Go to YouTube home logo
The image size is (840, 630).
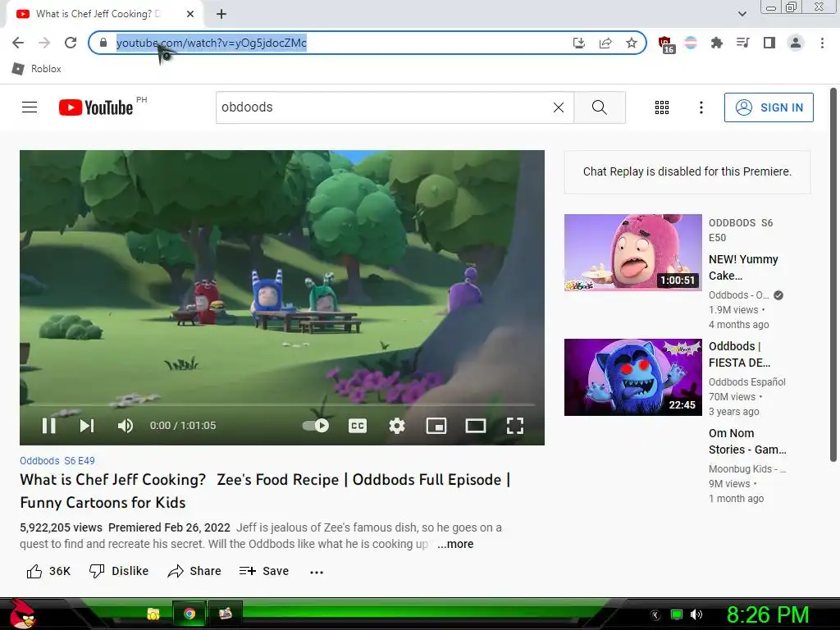click(96, 107)
